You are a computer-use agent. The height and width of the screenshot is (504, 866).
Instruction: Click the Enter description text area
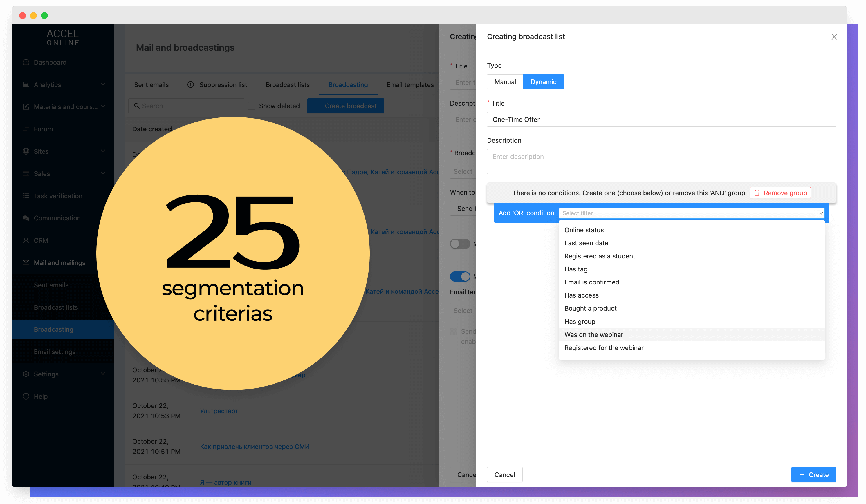[661, 161]
